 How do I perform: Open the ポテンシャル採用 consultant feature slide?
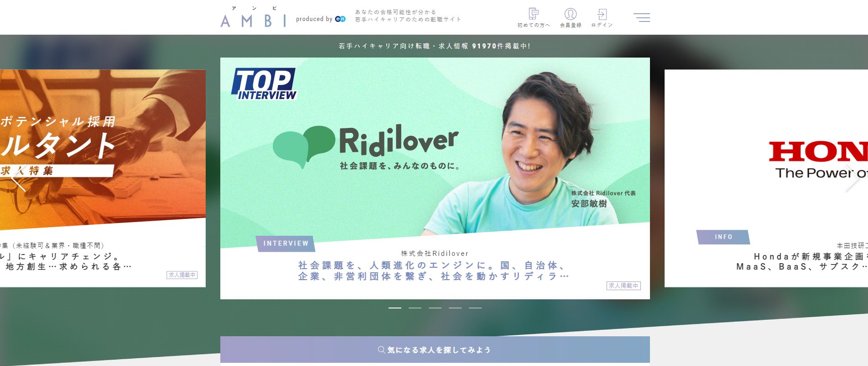102,178
